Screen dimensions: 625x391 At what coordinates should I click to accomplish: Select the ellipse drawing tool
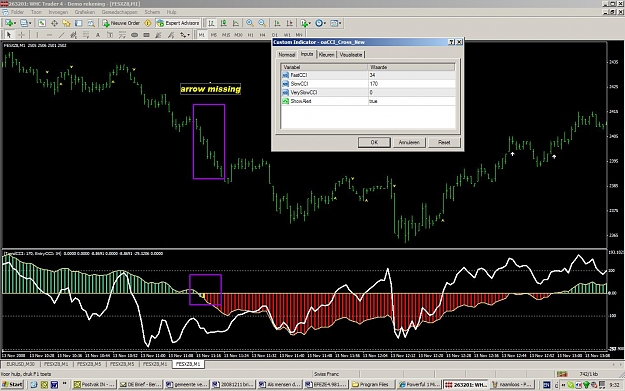tap(134, 35)
